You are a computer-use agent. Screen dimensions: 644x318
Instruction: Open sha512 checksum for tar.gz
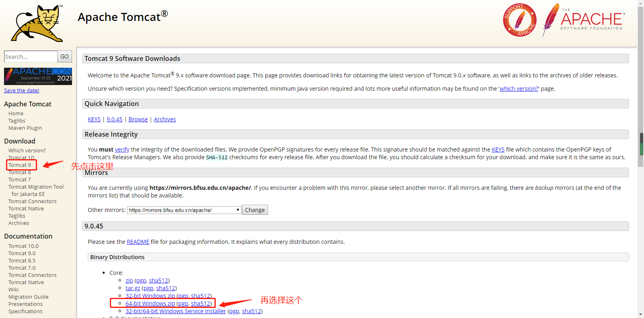click(166, 288)
